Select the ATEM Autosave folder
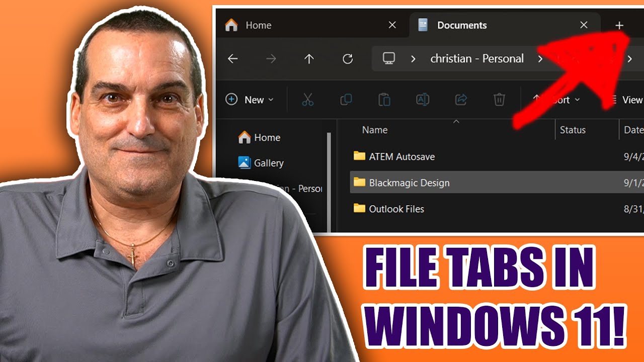Viewport: 644px width, 362px height. tap(497, 156)
